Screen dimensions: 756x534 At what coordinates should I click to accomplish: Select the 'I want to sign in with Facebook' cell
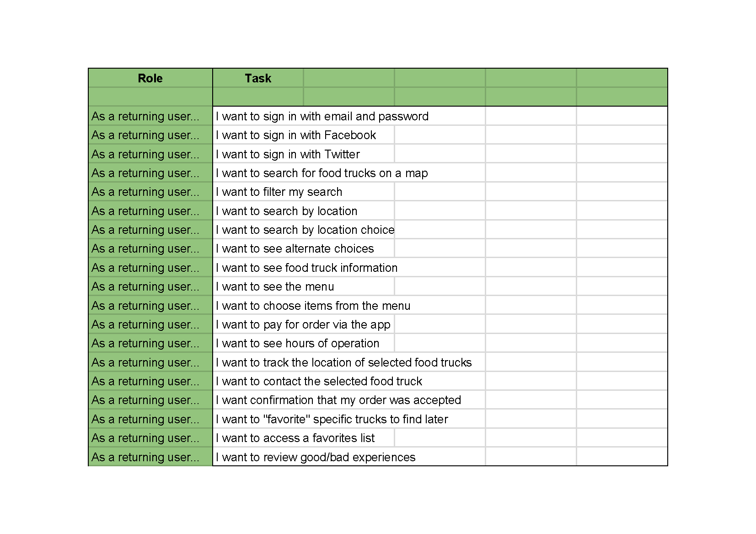point(304,135)
